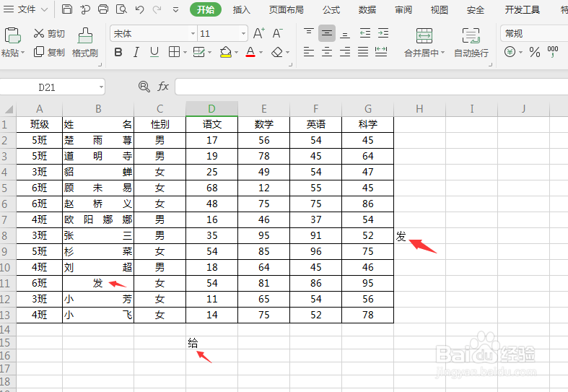Toggle Align Left horizontal alignment
568x392 pixels.
(309, 52)
